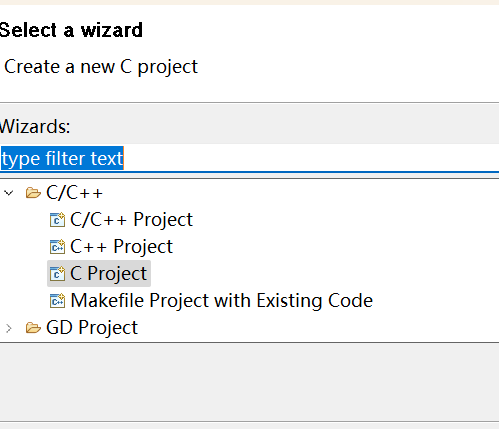
Task: Collapse the C/C++ category chevron
Action: (9, 193)
